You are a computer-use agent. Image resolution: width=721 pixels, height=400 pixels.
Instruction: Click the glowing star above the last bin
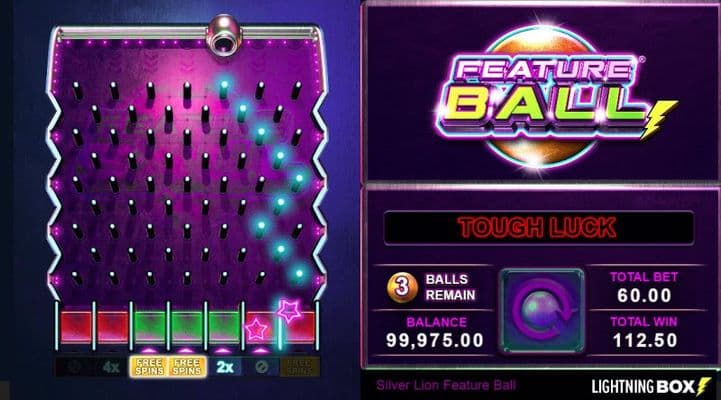tap(289, 311)
